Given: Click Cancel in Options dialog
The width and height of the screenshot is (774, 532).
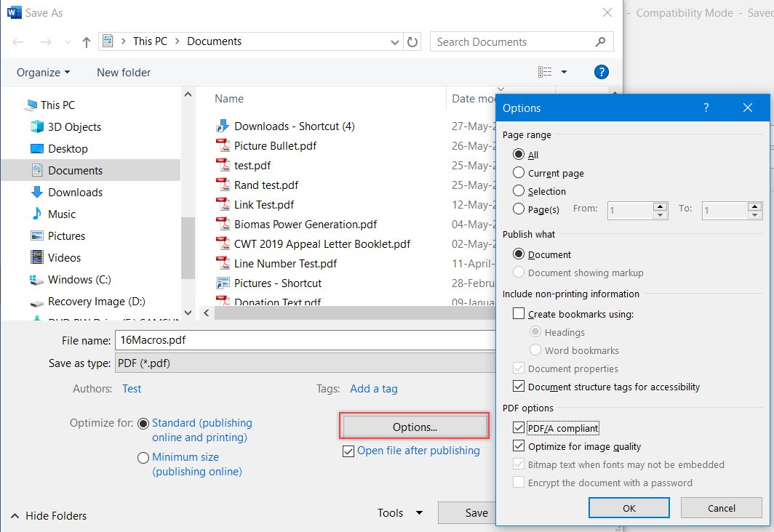Looking at the screenshot, I should click(x=721, y=508).
